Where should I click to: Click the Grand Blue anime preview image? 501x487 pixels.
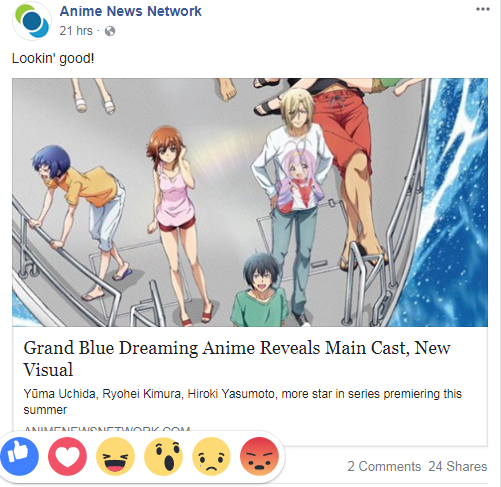tap(250, 202)
